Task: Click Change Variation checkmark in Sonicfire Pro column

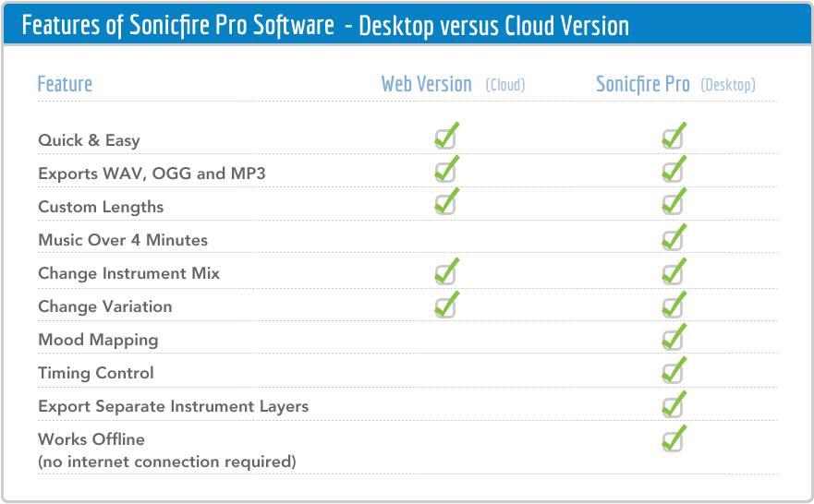Action: click(674, 305)
